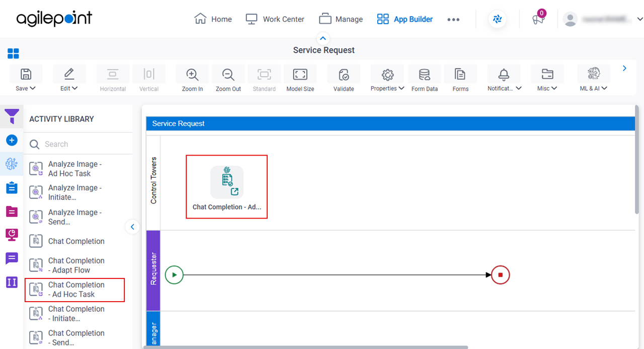This screenshot has width=644, height=349.
Task: Expand the Notifications dropdown arrow
Action: pos(519,88)
